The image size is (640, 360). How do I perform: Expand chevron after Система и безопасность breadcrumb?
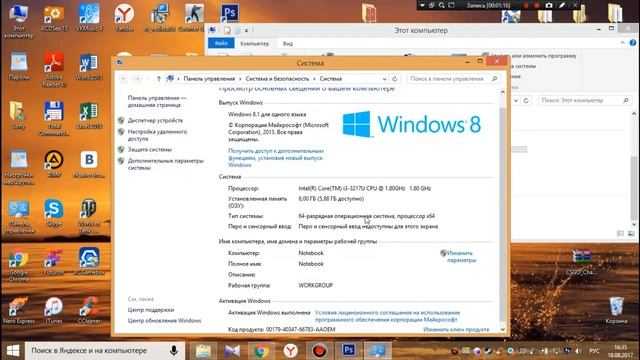coord(314,79)
